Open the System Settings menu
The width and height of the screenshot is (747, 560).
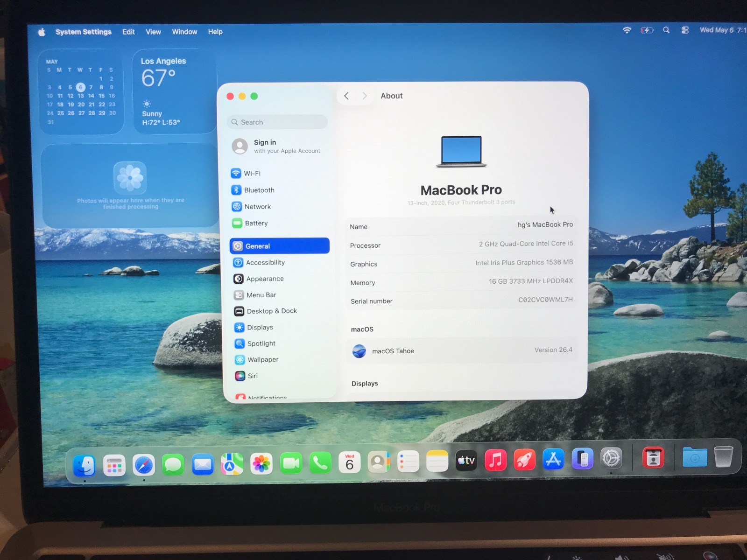click(x=84, y=32)
